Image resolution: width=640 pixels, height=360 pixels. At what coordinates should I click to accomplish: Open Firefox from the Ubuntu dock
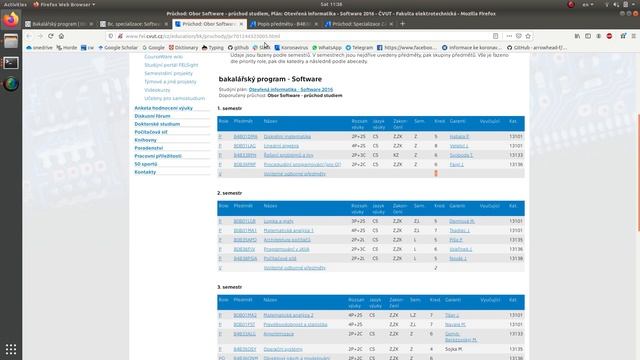(x=11, y=19)
